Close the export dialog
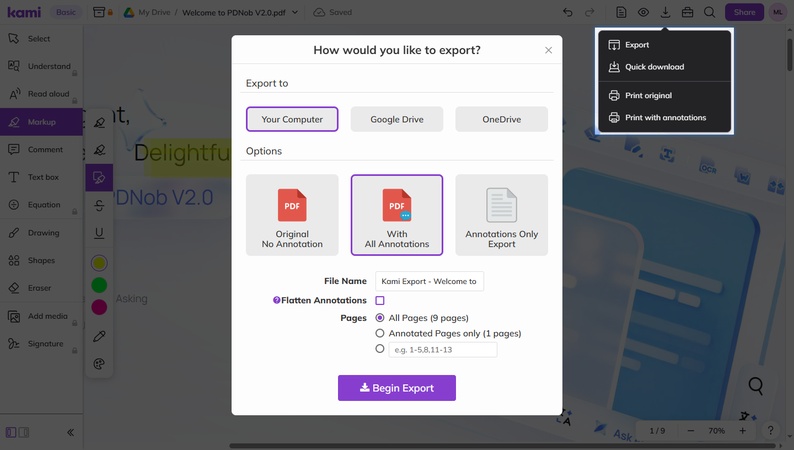Screen dimensions: 794x450 [548, 50]
